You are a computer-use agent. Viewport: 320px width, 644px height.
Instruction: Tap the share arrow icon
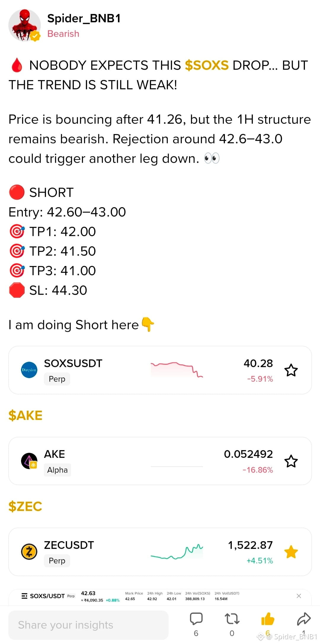(304, 619)
